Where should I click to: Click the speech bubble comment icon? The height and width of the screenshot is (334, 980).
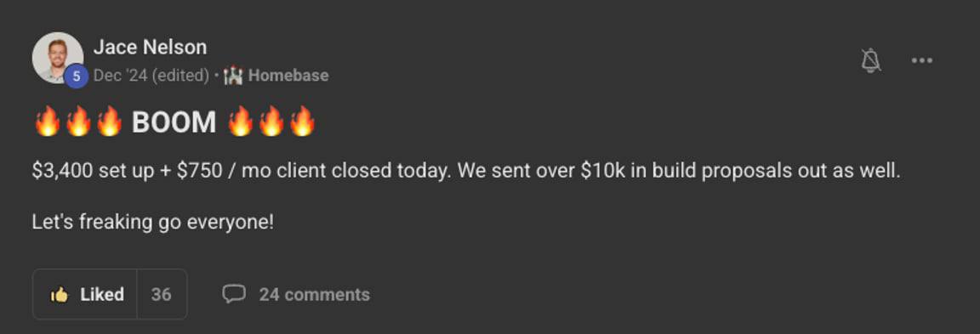[x=234, y=294]
